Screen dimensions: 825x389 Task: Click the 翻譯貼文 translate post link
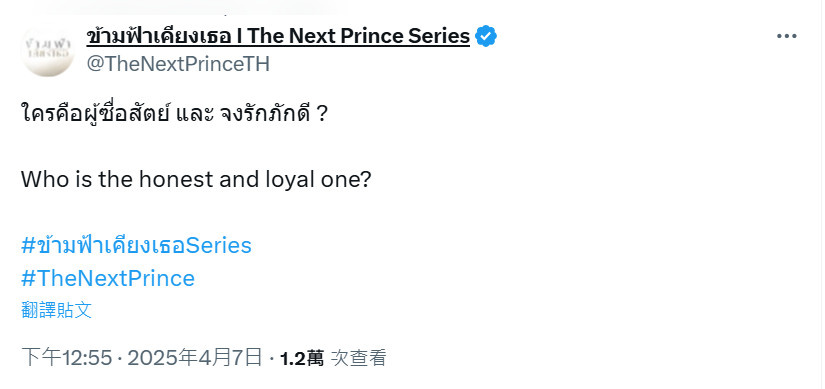tap(57, 310)
